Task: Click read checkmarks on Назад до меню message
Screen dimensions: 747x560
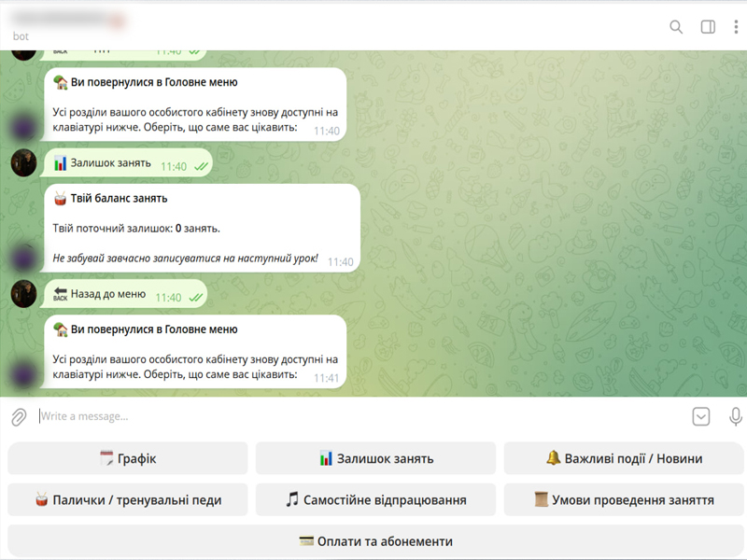Action: pos(196,298)
